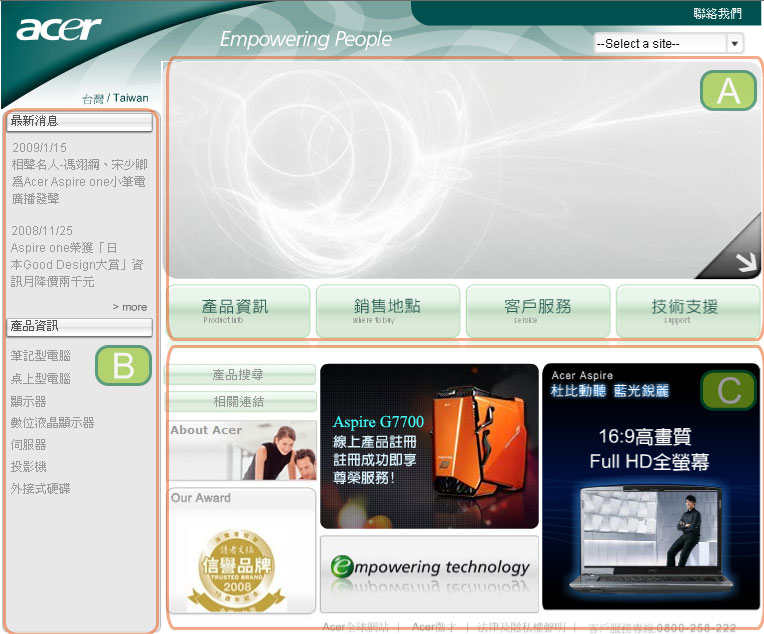Select 筆記型電腦 in product list

click(x=41, y=356)
